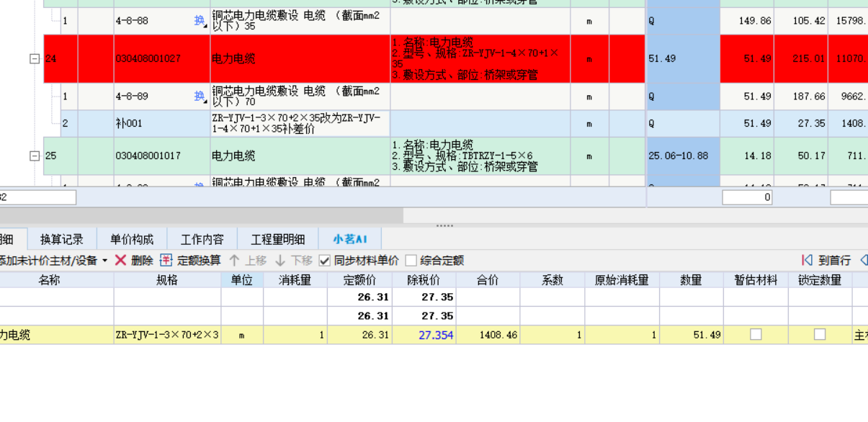Viewport: 868px width, 422px height.
Task: Click the 暂估材料 column header
Action: click(756, 280)
